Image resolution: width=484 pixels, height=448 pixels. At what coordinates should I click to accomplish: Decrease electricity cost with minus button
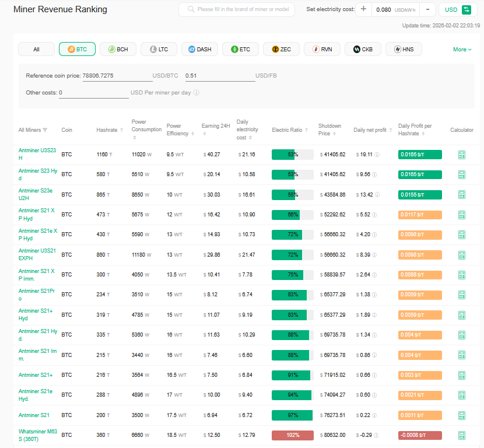[427, 9]
